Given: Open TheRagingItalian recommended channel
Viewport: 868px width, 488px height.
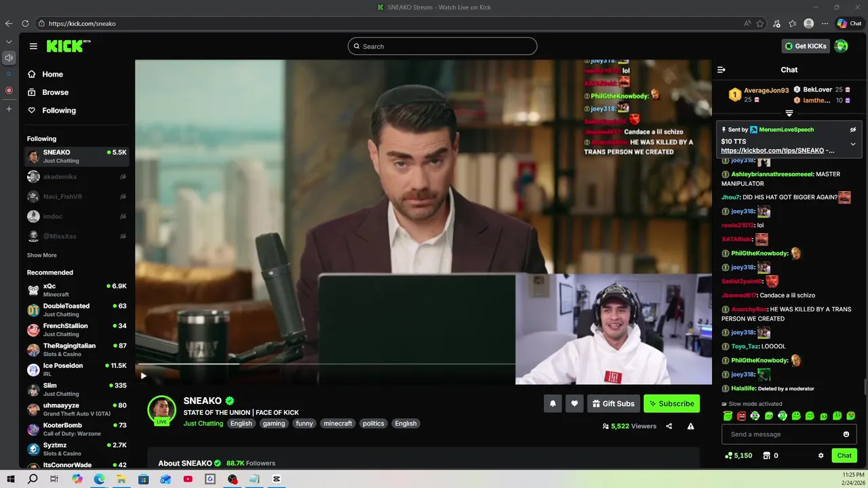Looking at the screenshot, I should 77,350.
